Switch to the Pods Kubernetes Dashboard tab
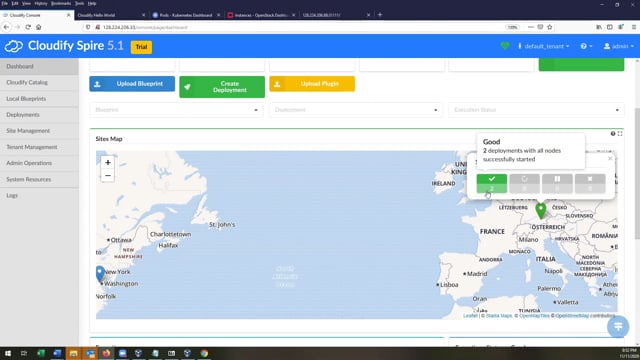 point(186,15)
